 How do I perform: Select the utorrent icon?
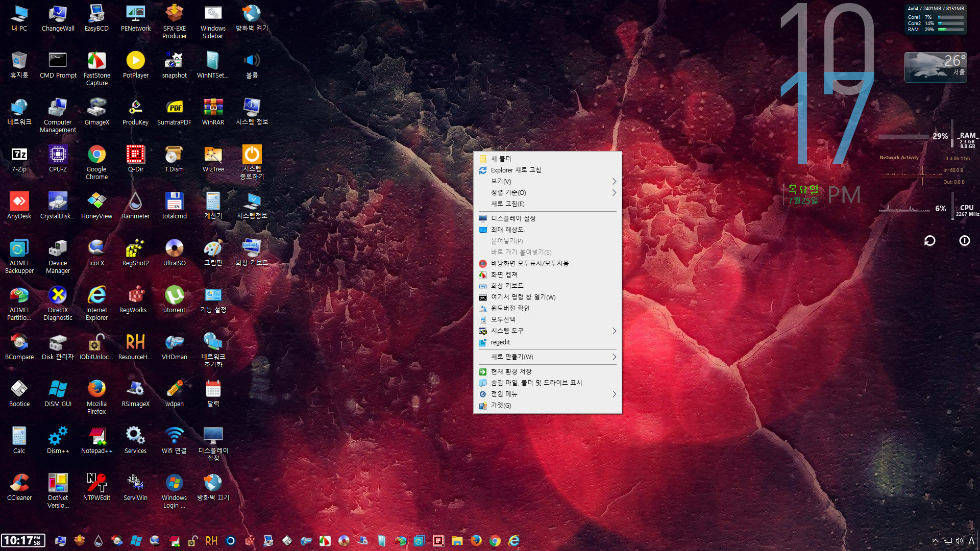174,300
